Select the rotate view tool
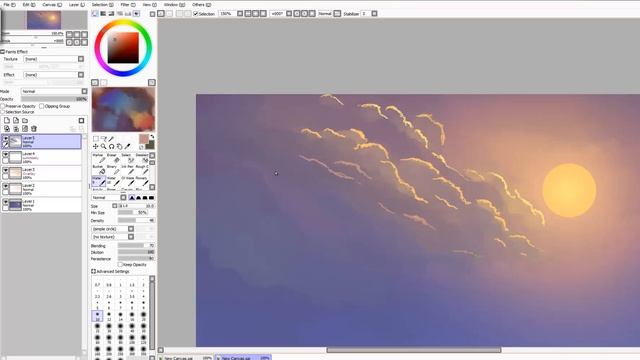This screenshot has width=640, height=360. click(111, 146)
